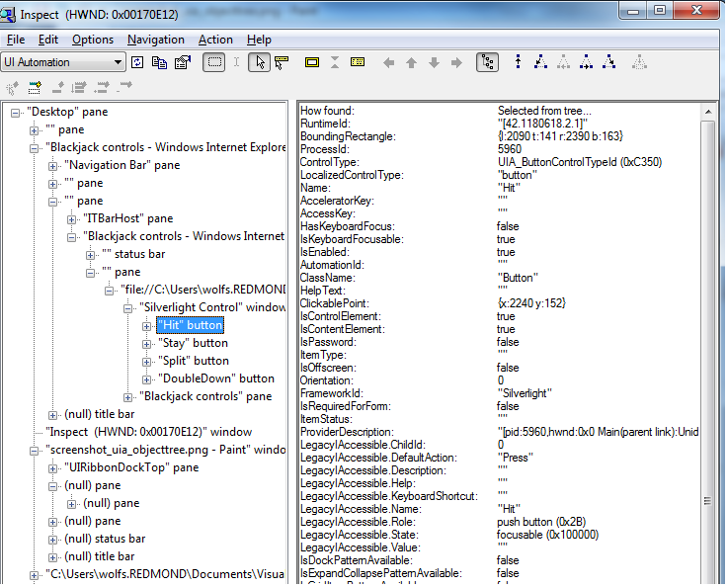Open the settings icon left of the highlight rectangle
Image resolution: width=728 pixels, height=588 pixels.
tap(182, 62)
